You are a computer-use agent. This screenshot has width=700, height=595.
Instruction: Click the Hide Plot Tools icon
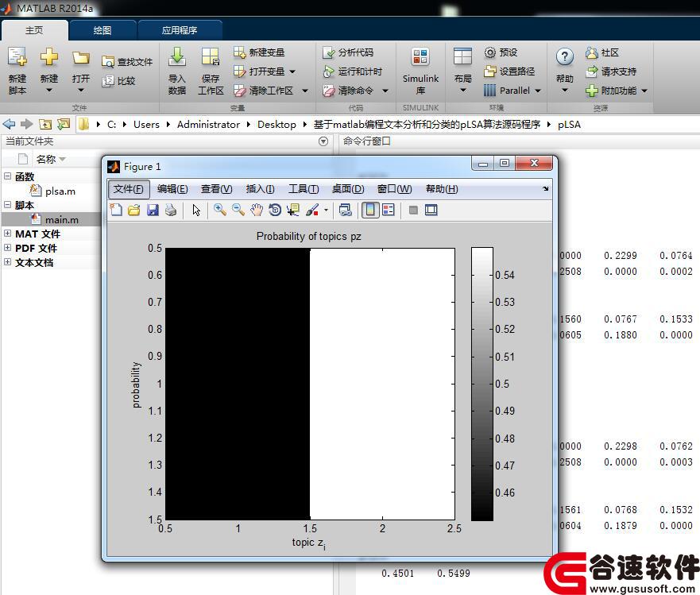coord(413,210)
